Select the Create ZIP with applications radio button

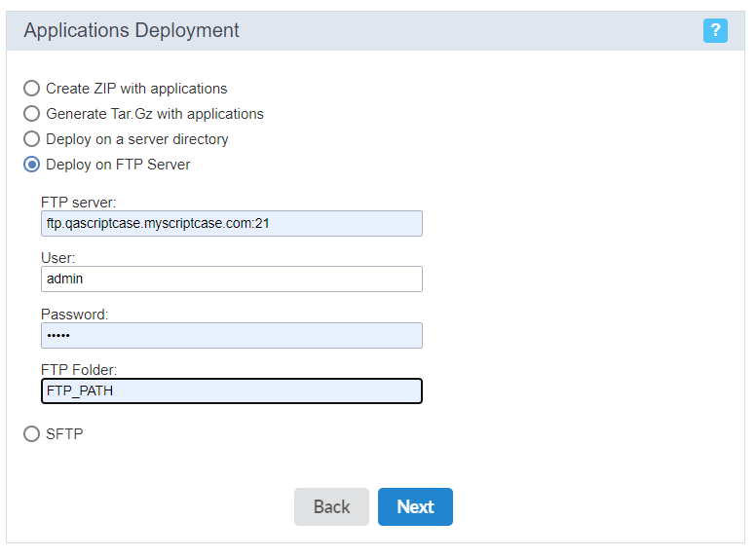pyautogui.click(x=32, y=89)
